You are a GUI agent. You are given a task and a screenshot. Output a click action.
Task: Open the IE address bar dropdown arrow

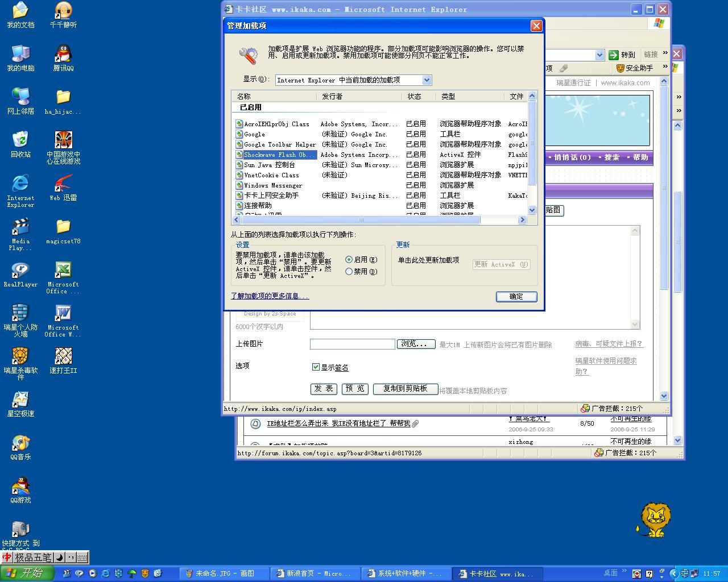(x=599, y=55)
